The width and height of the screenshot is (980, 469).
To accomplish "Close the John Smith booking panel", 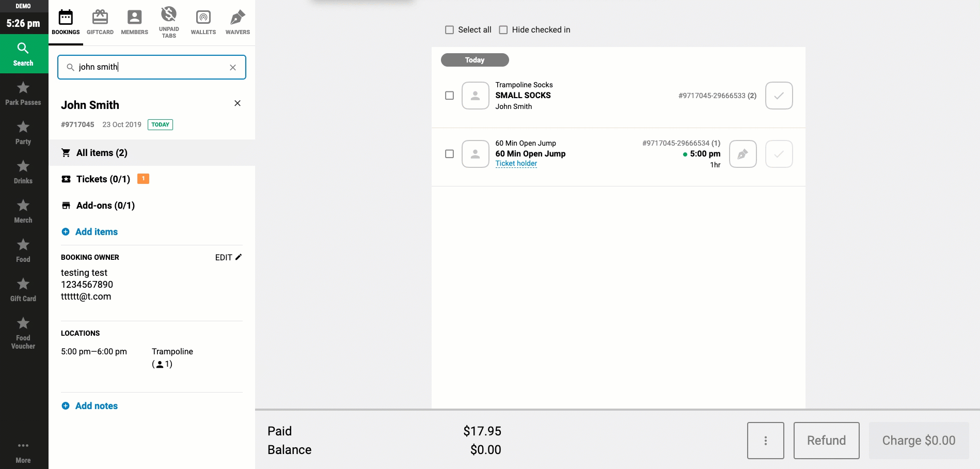I will click(238, 103).
